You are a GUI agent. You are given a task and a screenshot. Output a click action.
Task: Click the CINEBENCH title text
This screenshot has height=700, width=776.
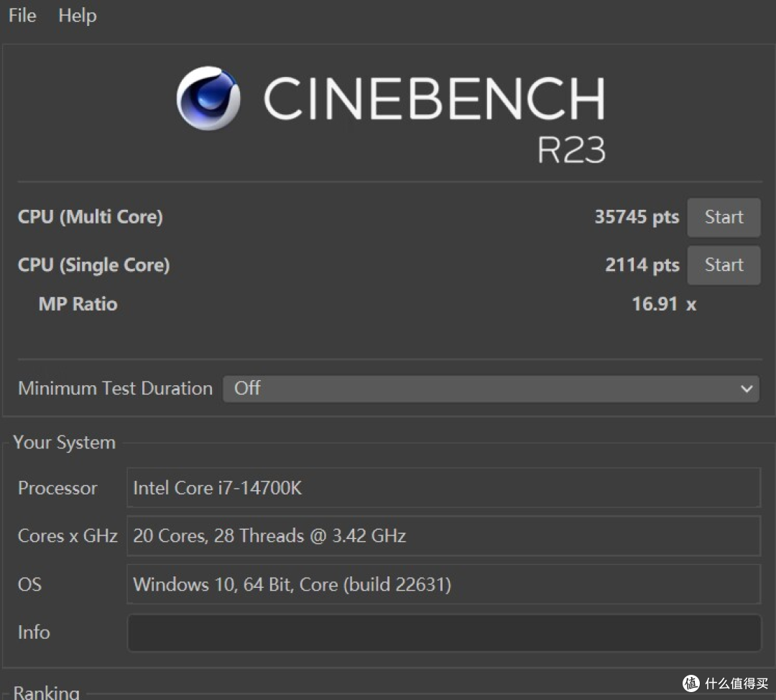tap(434, 98)
